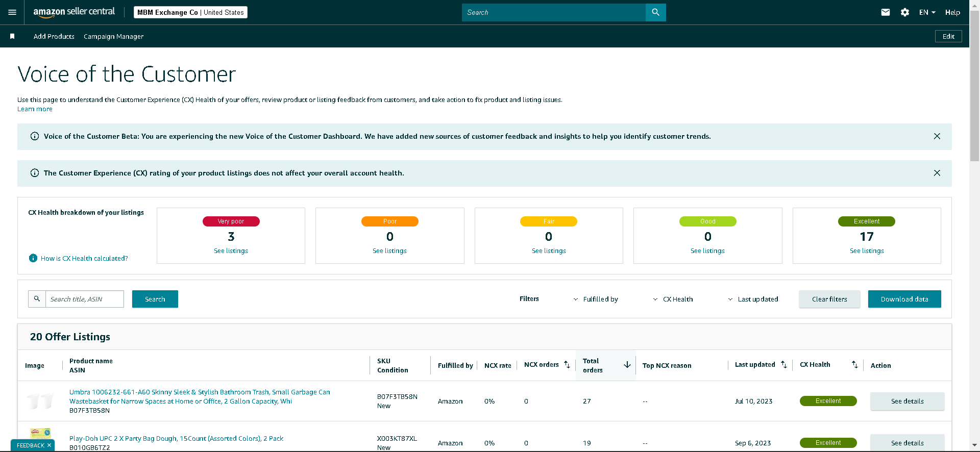The image size is (980, 452).
Task: Click the Sep 6, 2023 date cell
Action: [753, 443]
